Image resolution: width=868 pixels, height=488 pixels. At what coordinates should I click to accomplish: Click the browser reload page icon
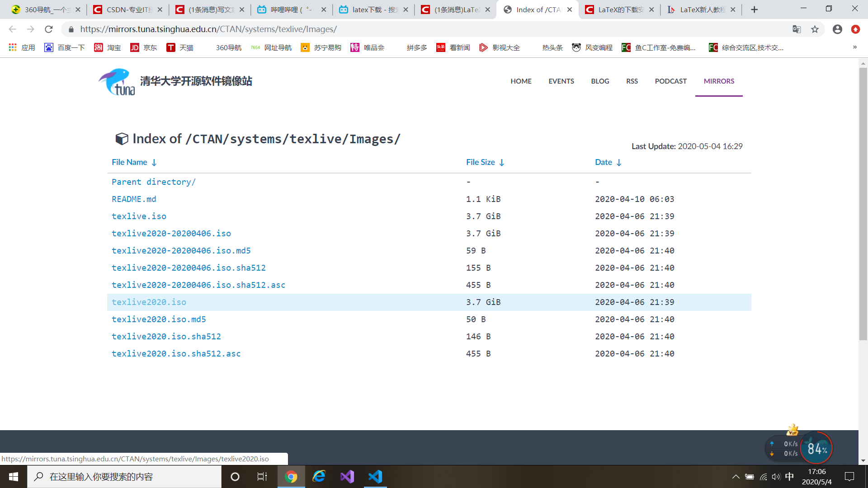pyautogui.click(x=49, y=29)
